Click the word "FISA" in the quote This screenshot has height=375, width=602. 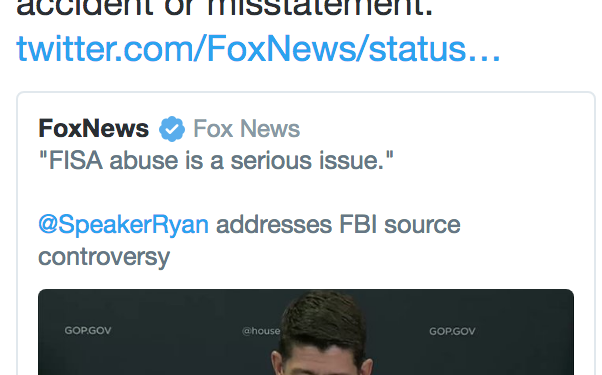pyautogui.click(x=75, y=160)
